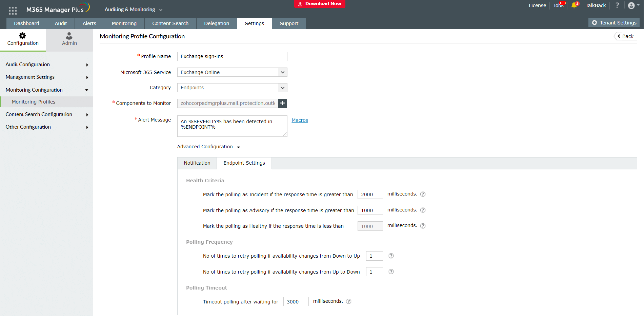Open the apps grid launcher icon
Screen dimensions: 644x316
tap(13, 11)
